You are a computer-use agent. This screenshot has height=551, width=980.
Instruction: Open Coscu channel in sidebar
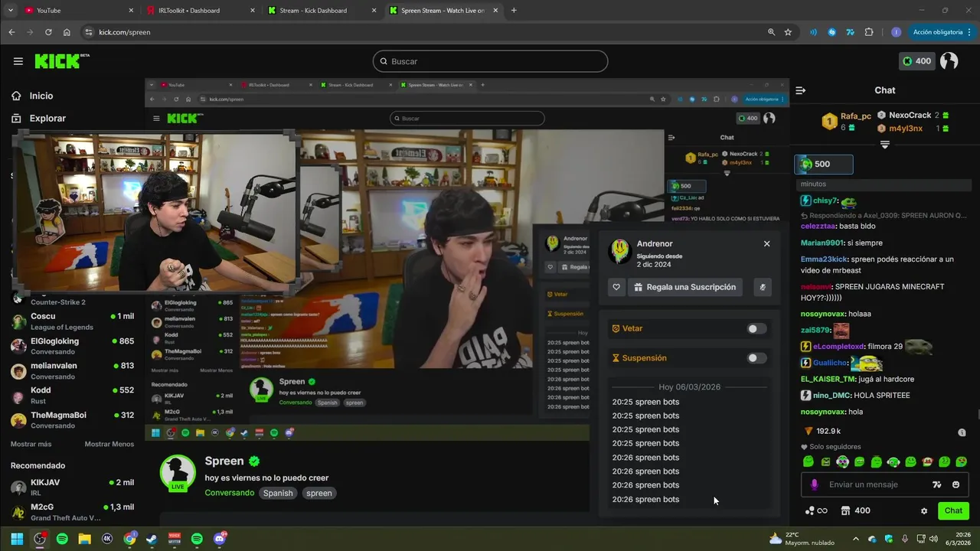[x=72, y=321]
